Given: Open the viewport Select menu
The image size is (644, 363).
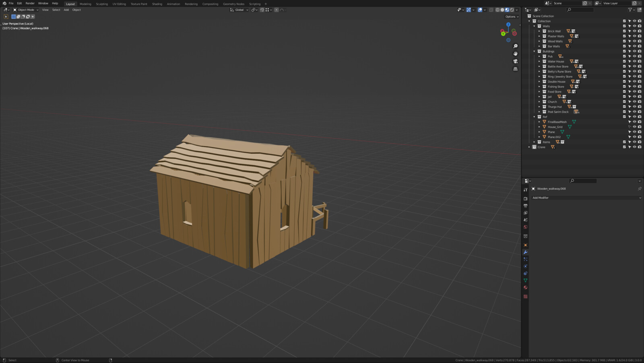Looking at the screenshot, I should point(56,10).
